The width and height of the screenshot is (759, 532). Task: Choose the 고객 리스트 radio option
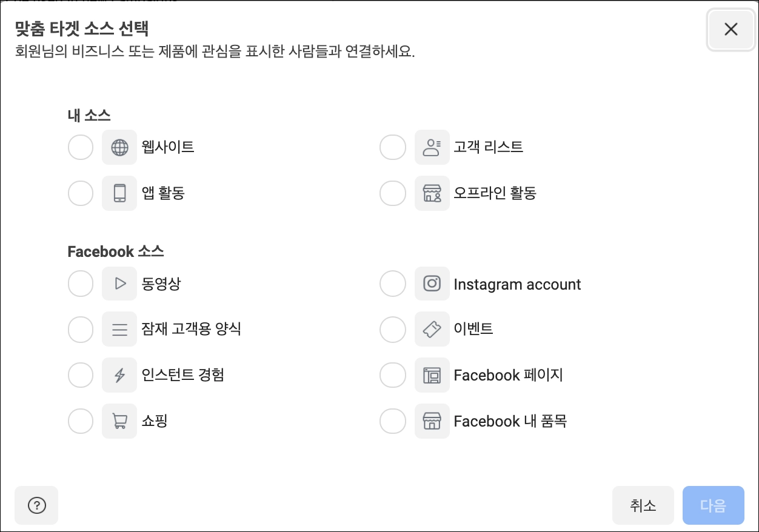click(x=392, y=147)
